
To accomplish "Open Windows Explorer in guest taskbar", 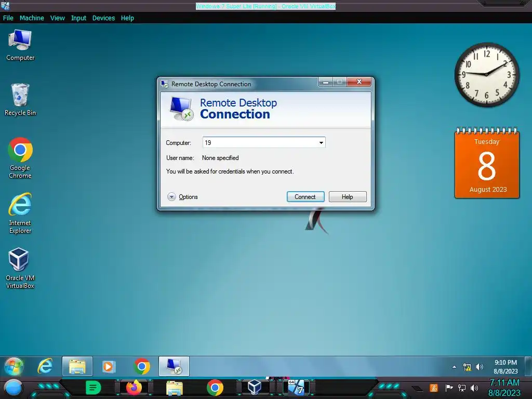I will pyautogui.click(x=77, y=366).
